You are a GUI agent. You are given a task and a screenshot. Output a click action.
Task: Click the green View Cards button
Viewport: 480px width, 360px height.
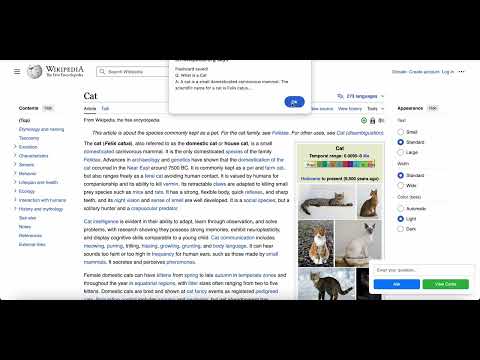pos(446,284)
